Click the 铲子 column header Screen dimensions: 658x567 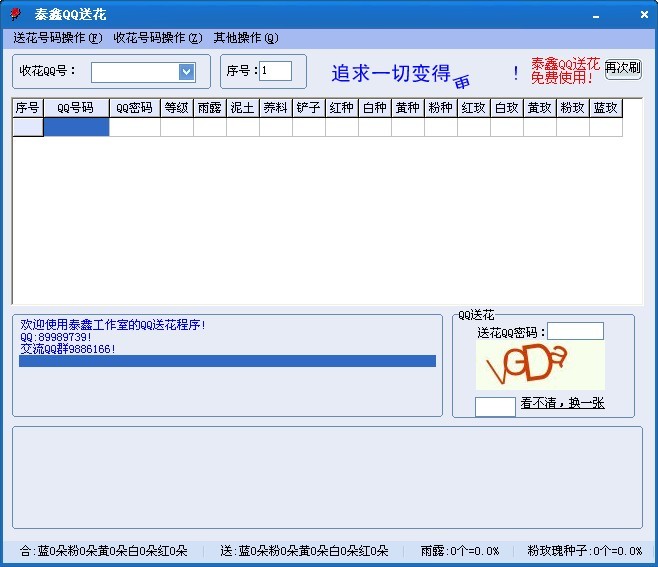point(309,108)
